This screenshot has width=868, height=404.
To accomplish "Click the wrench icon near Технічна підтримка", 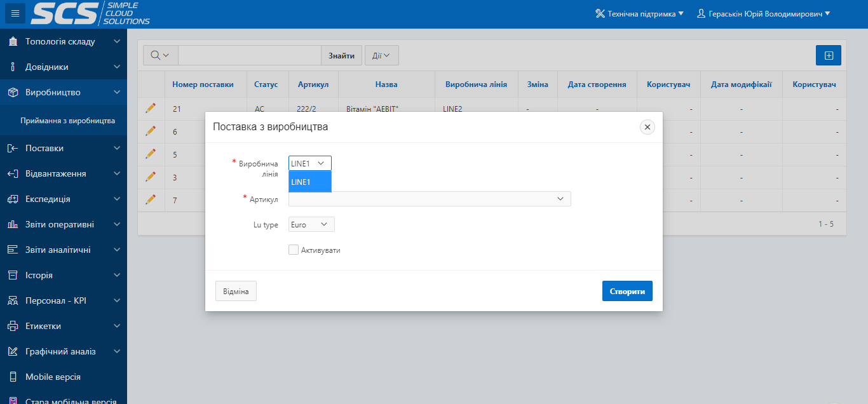I will click(600, 13).
